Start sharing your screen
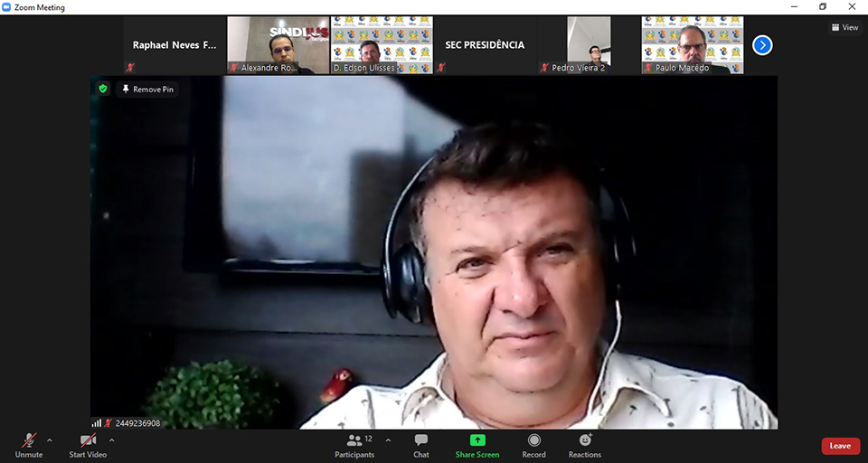The height and width of the screenshot is (463, 868). [x=476, y=444]
